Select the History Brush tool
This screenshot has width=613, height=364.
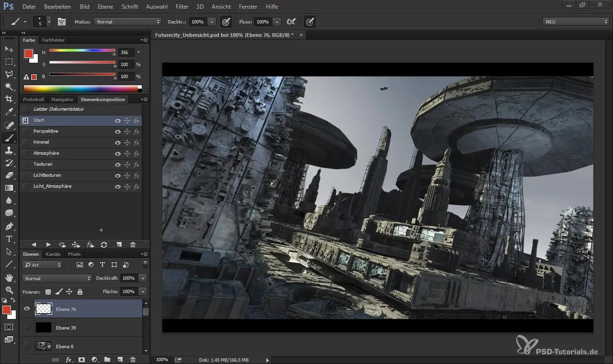click(x=9, y=163)
